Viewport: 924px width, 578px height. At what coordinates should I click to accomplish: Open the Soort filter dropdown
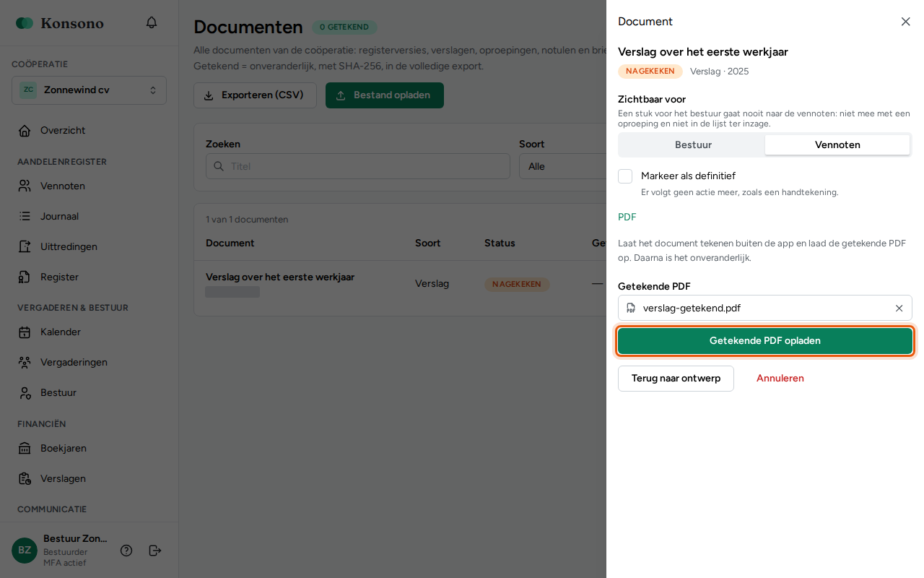click(562, 166)
